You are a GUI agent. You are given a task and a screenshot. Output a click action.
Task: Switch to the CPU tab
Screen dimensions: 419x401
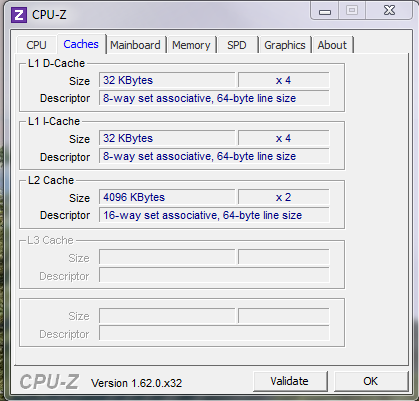(36, 45)
